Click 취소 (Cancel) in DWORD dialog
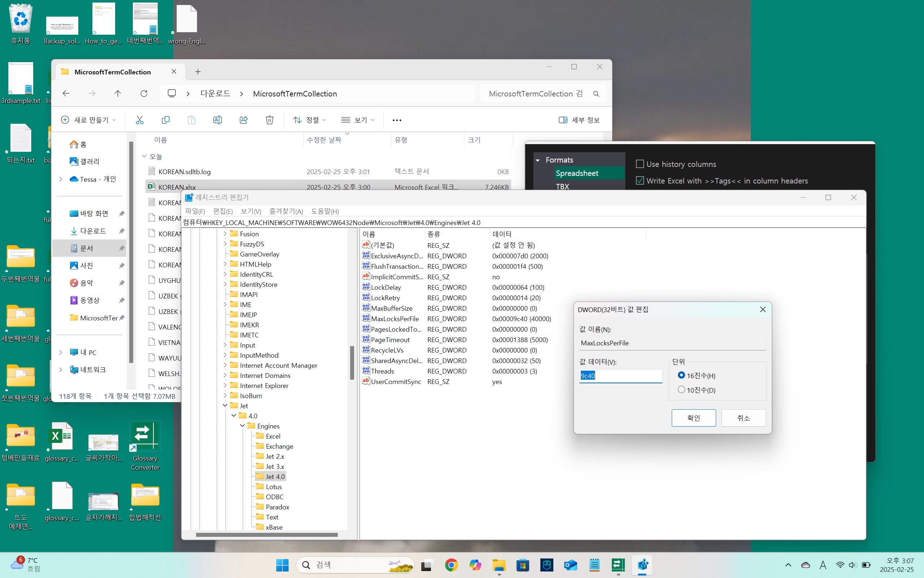The height and width of the screenshot is (578, 924). click(x=743, y=418)
